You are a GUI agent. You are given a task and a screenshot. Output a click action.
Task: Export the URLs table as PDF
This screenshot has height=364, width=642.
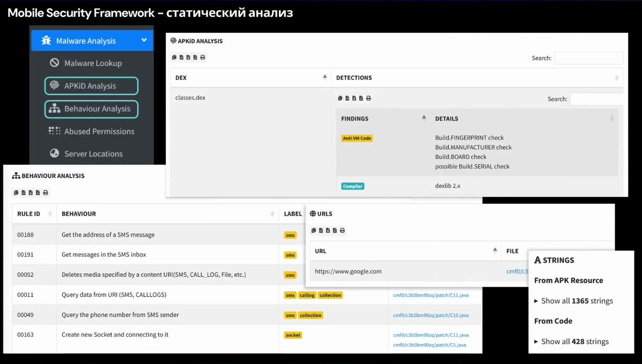[334, 230]
